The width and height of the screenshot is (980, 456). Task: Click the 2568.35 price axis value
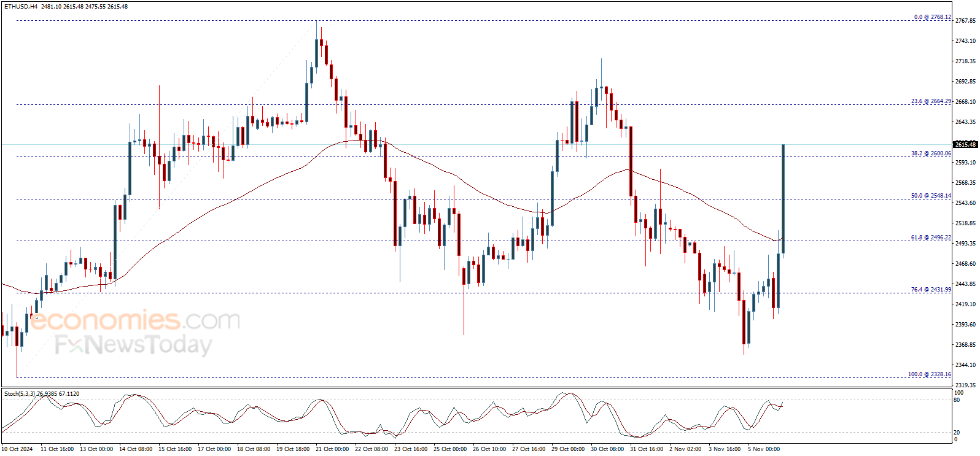[965, 183]
